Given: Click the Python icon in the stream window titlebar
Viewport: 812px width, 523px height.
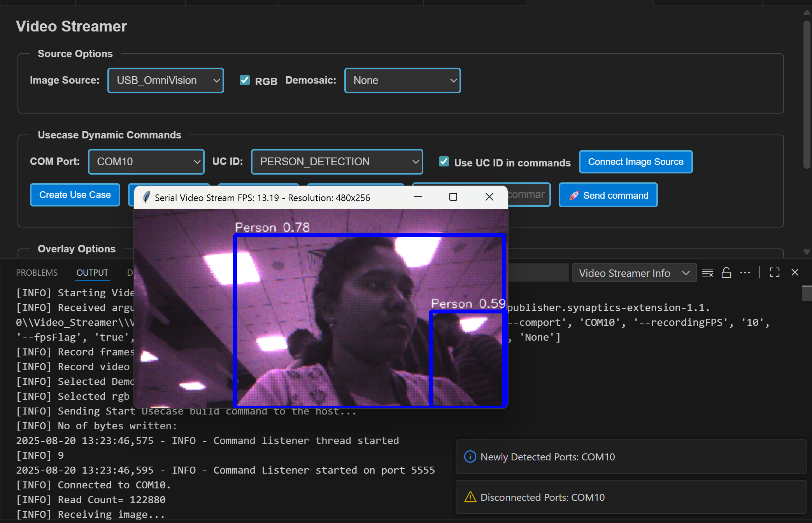Looking at the screenshot, I should click(146, 198).
